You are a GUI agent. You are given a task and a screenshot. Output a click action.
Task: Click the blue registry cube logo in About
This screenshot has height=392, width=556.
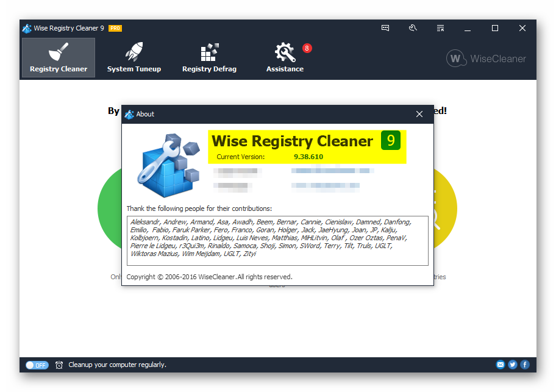coord(169,165)
